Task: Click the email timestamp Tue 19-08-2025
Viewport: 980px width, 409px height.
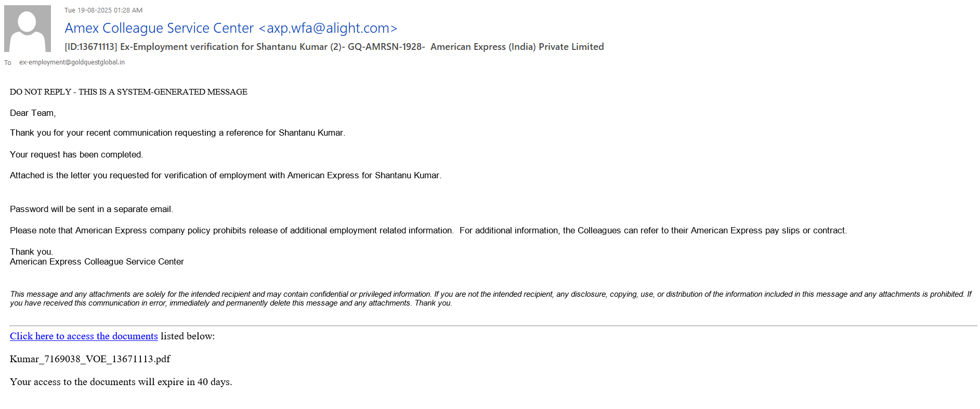Action: click(103, 10)
